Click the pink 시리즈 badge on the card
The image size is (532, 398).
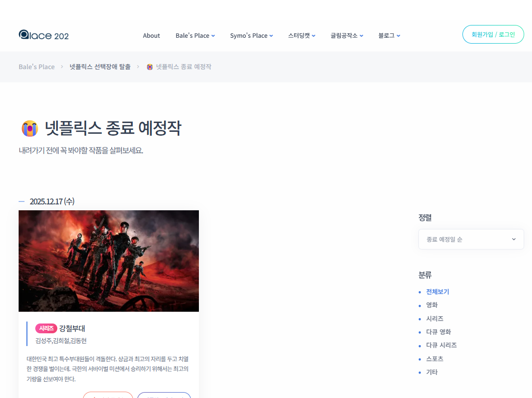[47, 328]
